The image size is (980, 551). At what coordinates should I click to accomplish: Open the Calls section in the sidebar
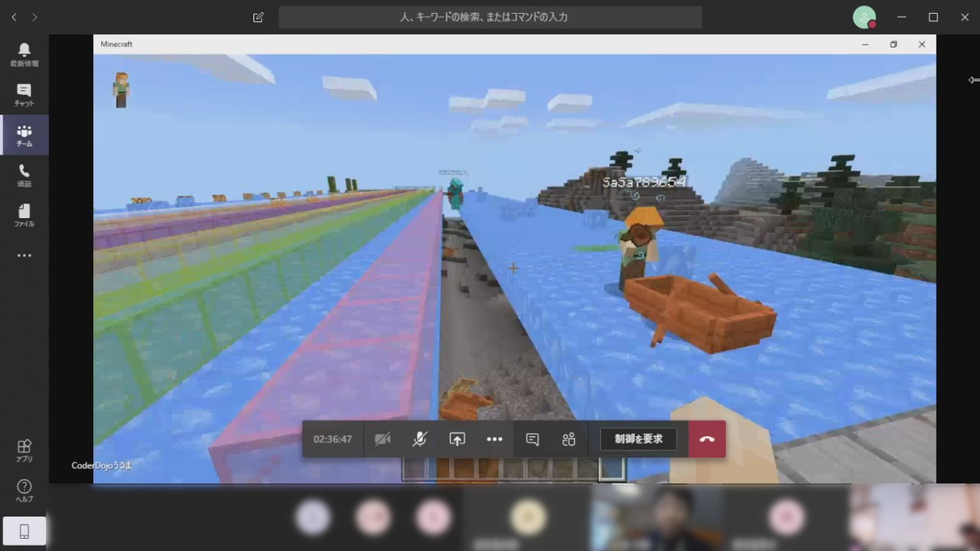coord(24,175)
